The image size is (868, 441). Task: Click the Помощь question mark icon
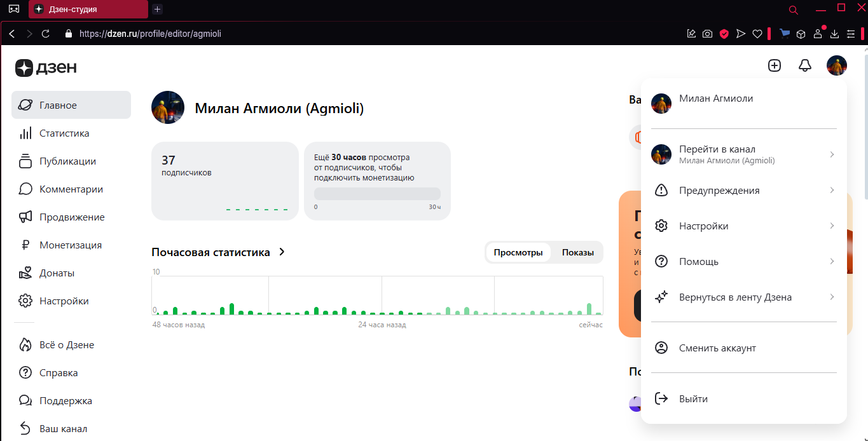[x=661, y=261]
